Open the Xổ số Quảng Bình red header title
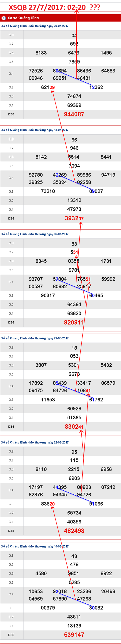 coord(23,18)
